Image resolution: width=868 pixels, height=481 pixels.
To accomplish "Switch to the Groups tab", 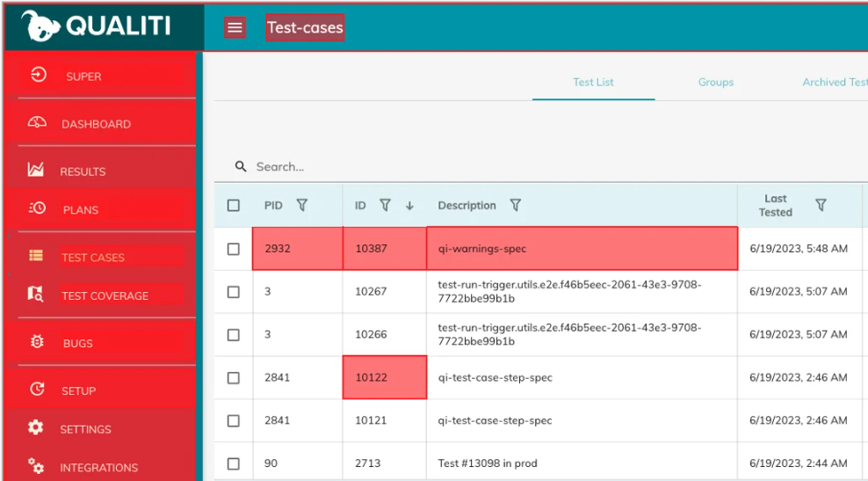I will pos(716,82).
